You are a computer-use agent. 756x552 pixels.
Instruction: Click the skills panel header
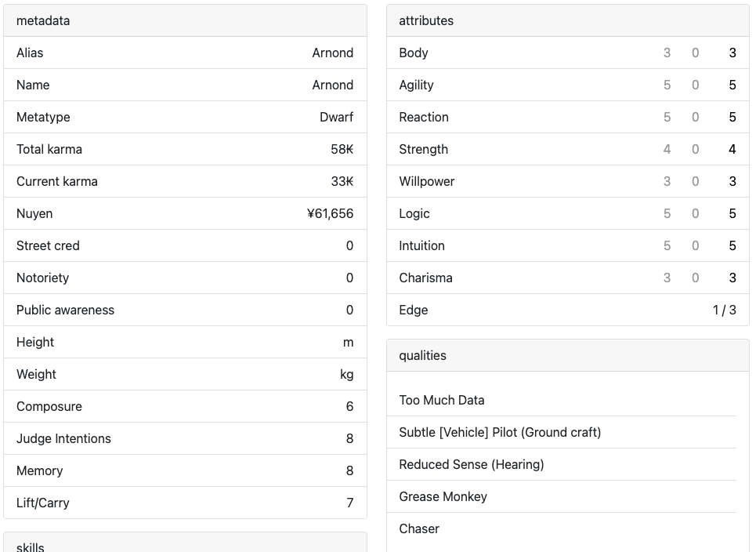(x=185, y=545)
